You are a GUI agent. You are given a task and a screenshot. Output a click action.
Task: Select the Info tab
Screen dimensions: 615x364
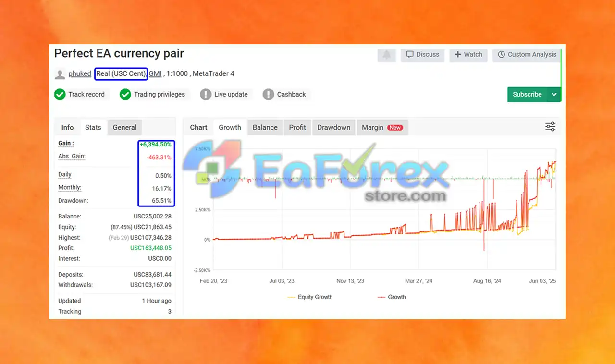(x=67, y=127)
